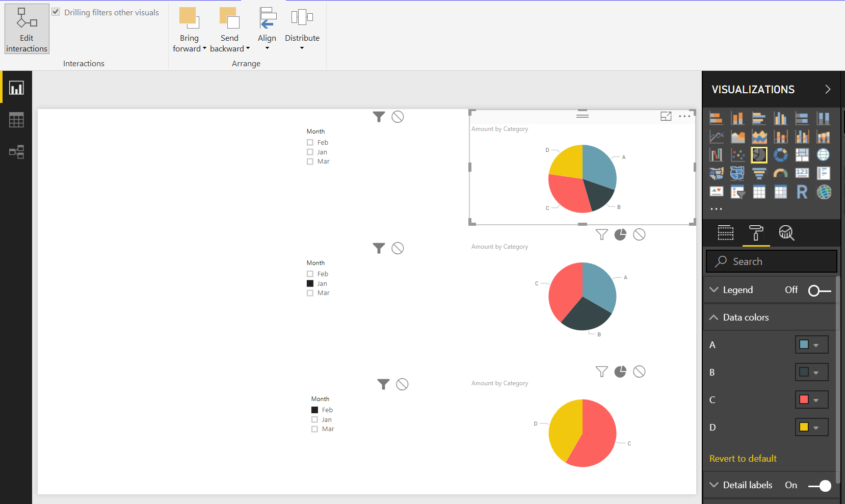Select the Ribbon chart visualization
The height and width of the screenshot is (504, 845).
tap(823, 137)
